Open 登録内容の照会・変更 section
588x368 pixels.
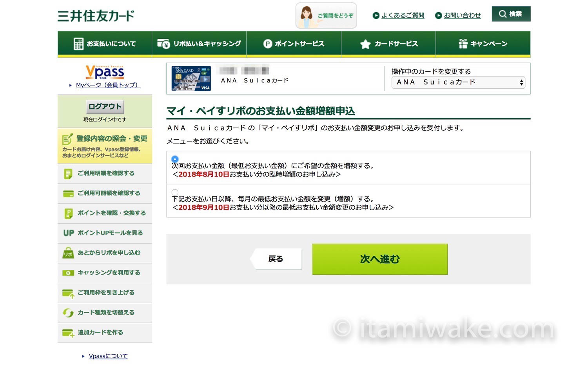(105, 146)
